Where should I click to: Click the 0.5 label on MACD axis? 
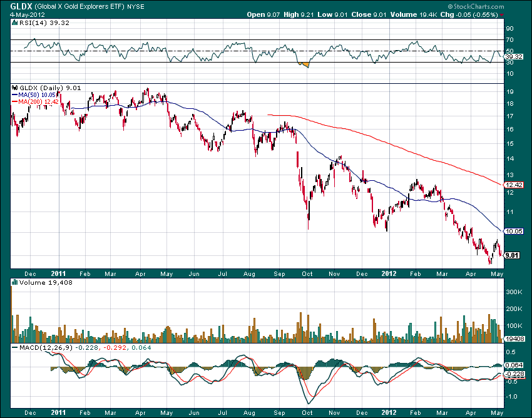[x=510, y=352]
